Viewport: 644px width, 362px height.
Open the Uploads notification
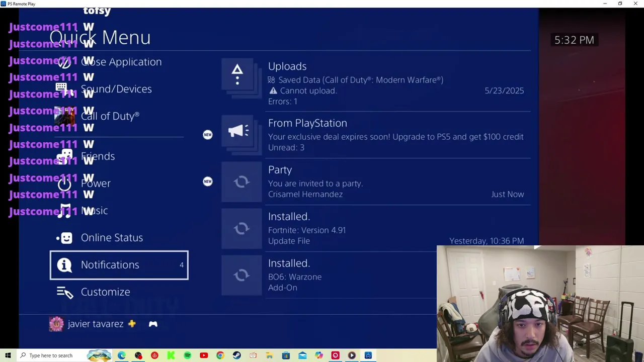(x=376, y=83)
